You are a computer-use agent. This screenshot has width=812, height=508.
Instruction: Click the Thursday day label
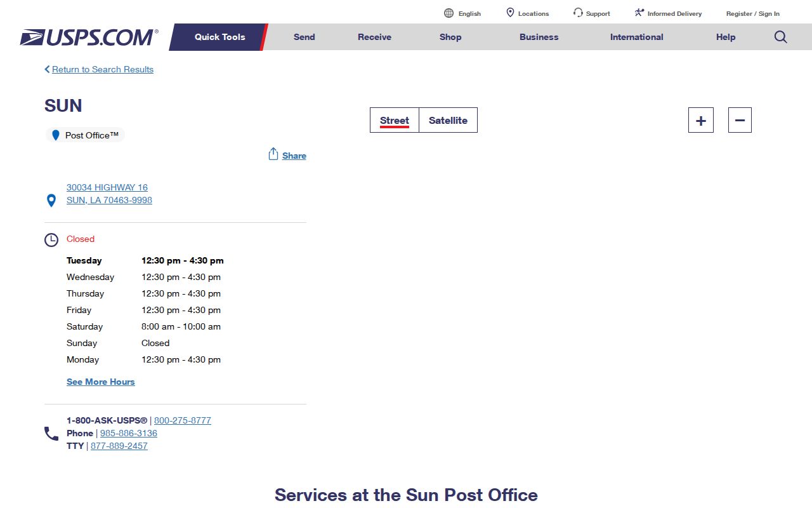(x=85, y=293)
